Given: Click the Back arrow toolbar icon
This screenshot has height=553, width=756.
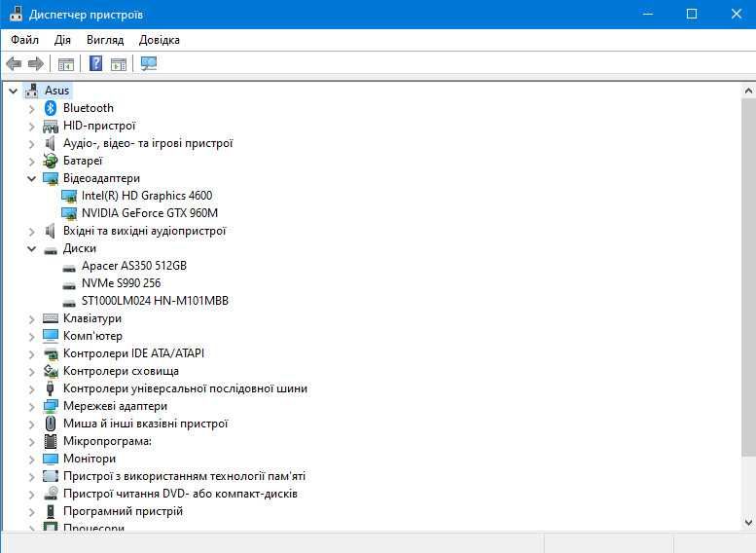Looking at the screenshot, I should click(x=14, y=63).
